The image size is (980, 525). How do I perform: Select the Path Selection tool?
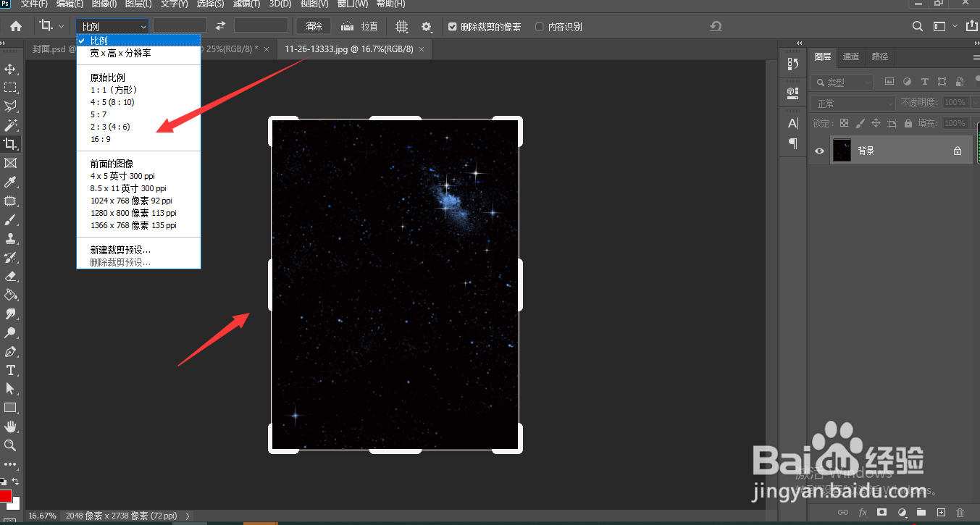point(10,389)
